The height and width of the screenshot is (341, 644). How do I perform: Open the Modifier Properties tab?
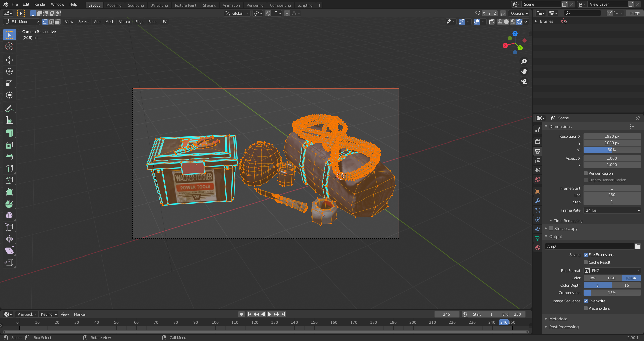537,201
